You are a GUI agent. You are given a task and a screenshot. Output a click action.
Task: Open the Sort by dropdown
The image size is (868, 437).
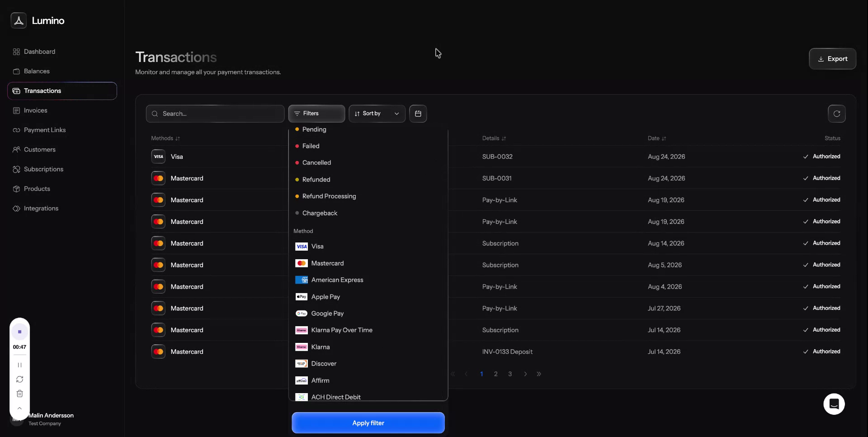tap(377, 114)
